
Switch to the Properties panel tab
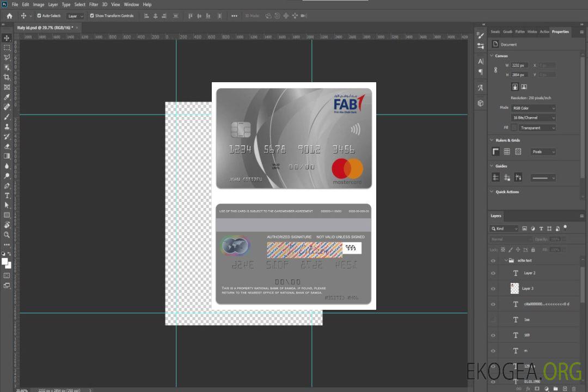(x=560, y=32)
